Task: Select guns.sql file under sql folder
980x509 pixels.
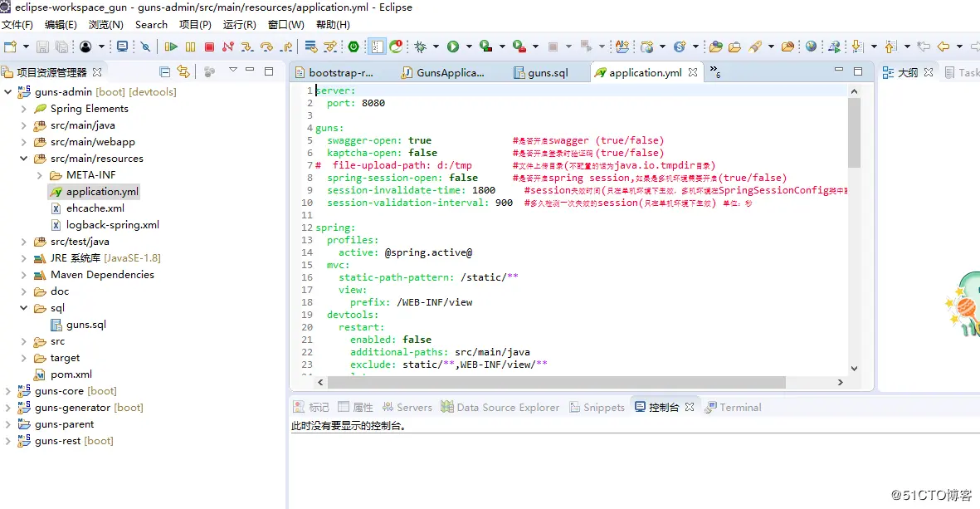Action: click(x=86, y=325)
